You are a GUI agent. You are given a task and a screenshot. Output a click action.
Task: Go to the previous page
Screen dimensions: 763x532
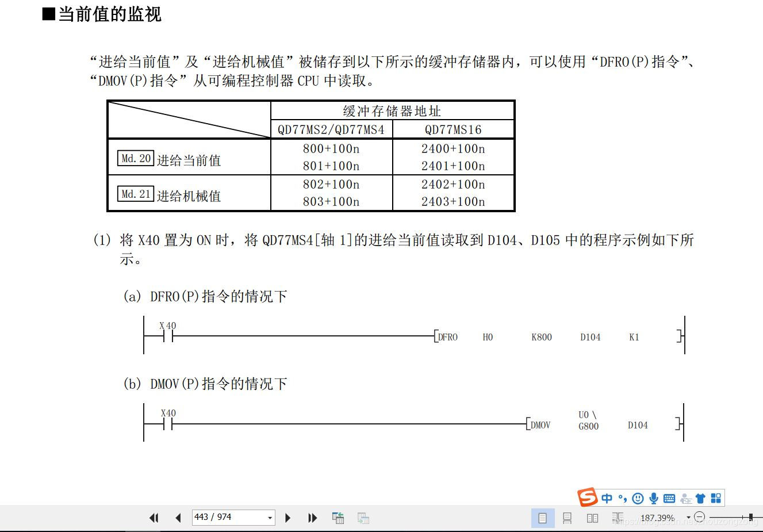click(x=178, y=518)
